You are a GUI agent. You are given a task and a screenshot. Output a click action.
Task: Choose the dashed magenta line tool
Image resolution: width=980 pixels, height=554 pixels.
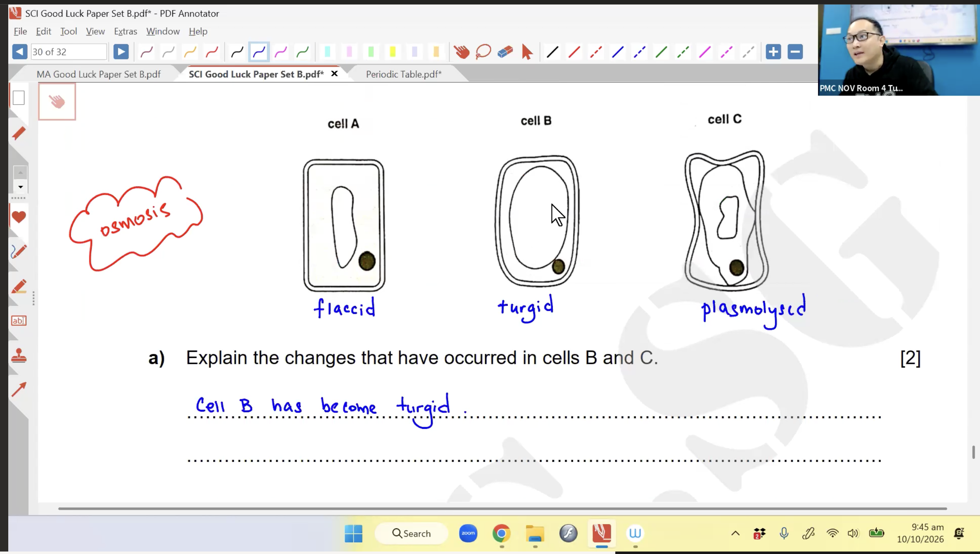tap(727, 52)
